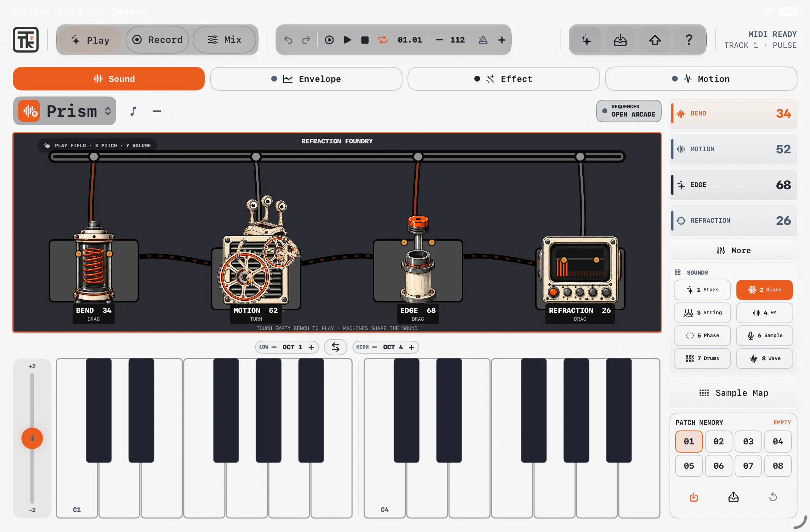810x532 pixels.
Task: Click the Tonkro TK logo icon
Action: click(26, 40)
